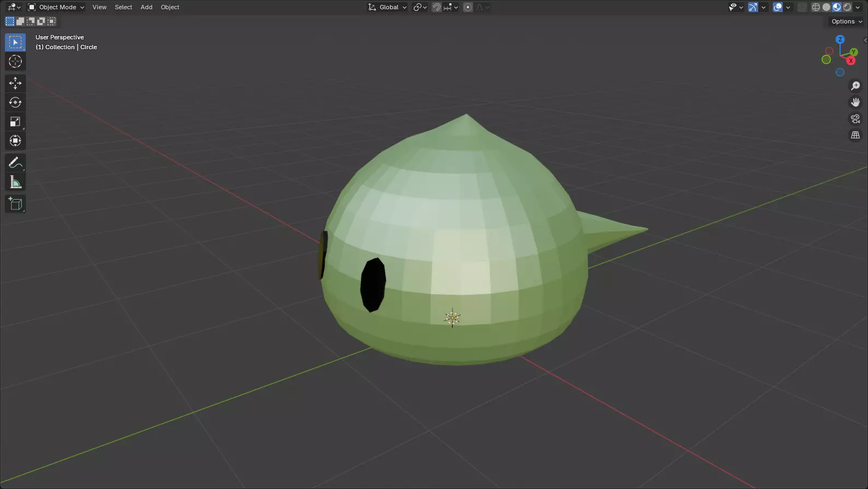The width and height of the screenshot is (868, 489).
Task: Switch perspective/orthographic with grid icon
Action: pyautogui.click(x=855, y=135)
